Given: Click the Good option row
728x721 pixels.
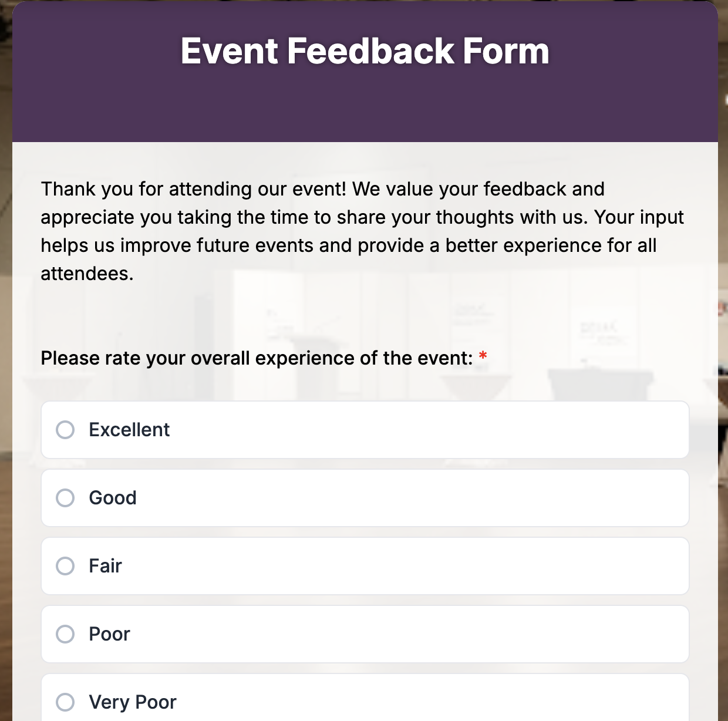Looking at the screenshot, I should (x=364, y=498).
